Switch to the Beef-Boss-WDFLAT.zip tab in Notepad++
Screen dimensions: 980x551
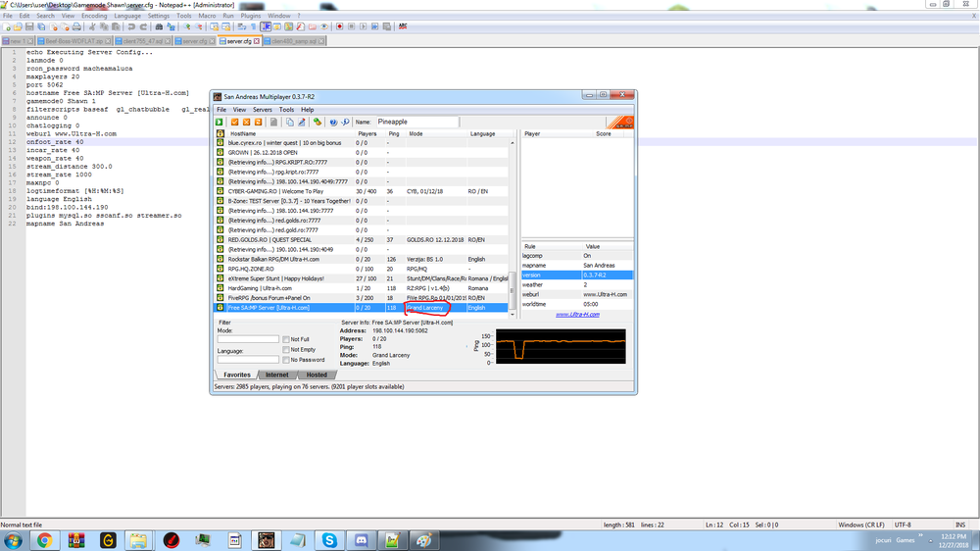74,41
